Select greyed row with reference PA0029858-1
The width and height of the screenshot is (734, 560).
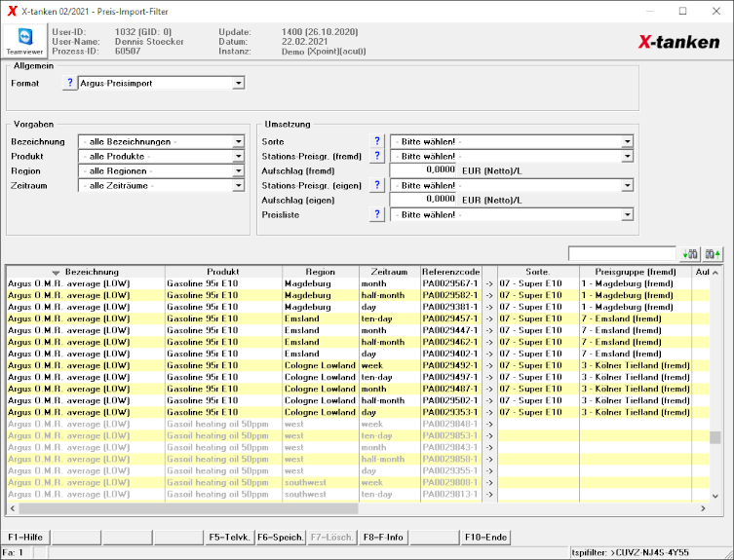pyautogui.click(x=358, y=459)
